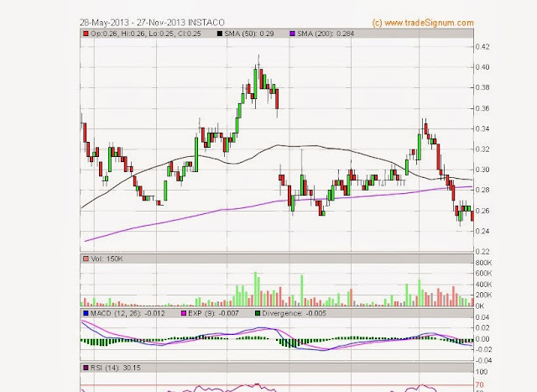Click the 'Vol: 150K' label
Screen dimensions: 537x392
[x=107, y=259]
